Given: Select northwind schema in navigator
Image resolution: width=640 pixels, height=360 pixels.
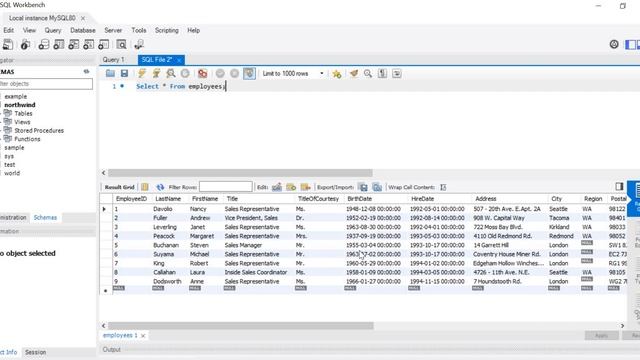Looking at the screenshot, I should tap(20, 105).
